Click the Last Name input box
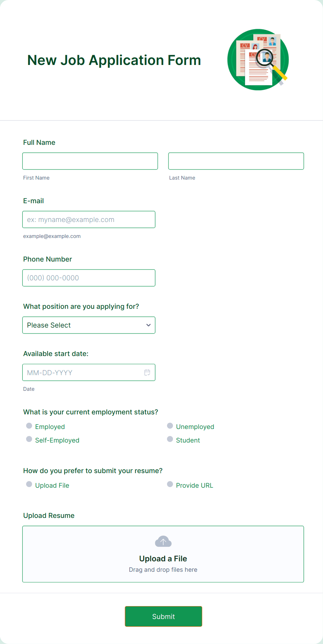 tap(236, 161)
